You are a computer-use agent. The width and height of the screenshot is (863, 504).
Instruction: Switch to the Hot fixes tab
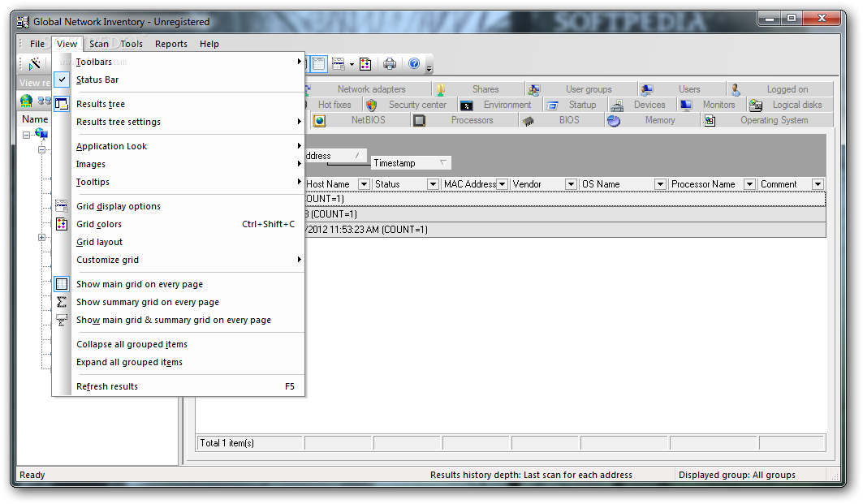tap(334, 105)
